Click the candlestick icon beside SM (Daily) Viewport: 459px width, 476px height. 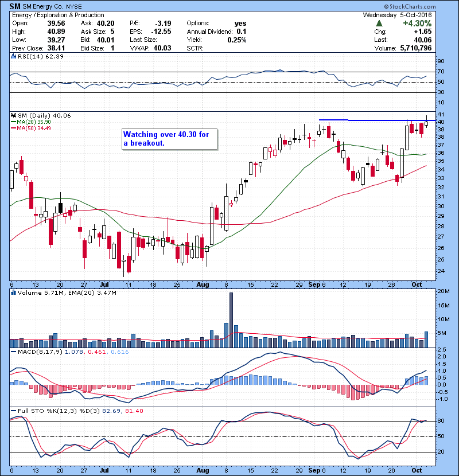14,115
